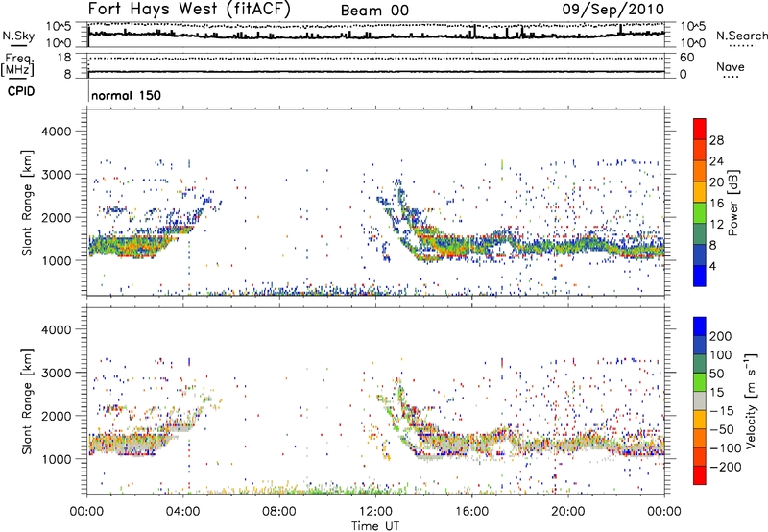Click the "normal 150" CPID value

point(127,95)
